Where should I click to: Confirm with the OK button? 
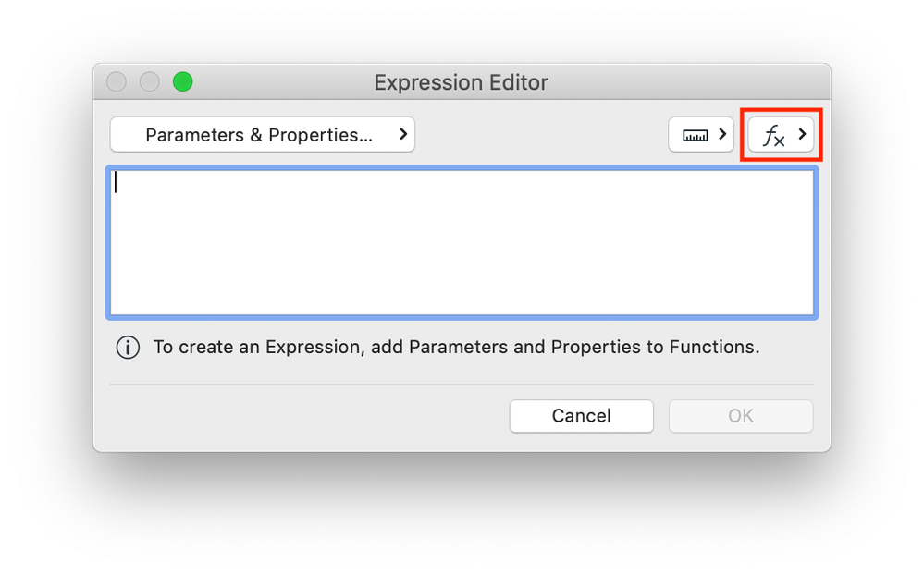tap(741, 416)
